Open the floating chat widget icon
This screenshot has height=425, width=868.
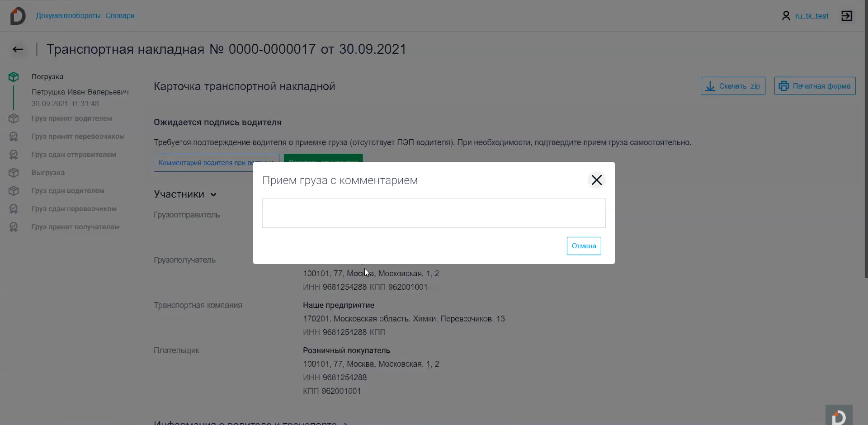click(839, 416)
